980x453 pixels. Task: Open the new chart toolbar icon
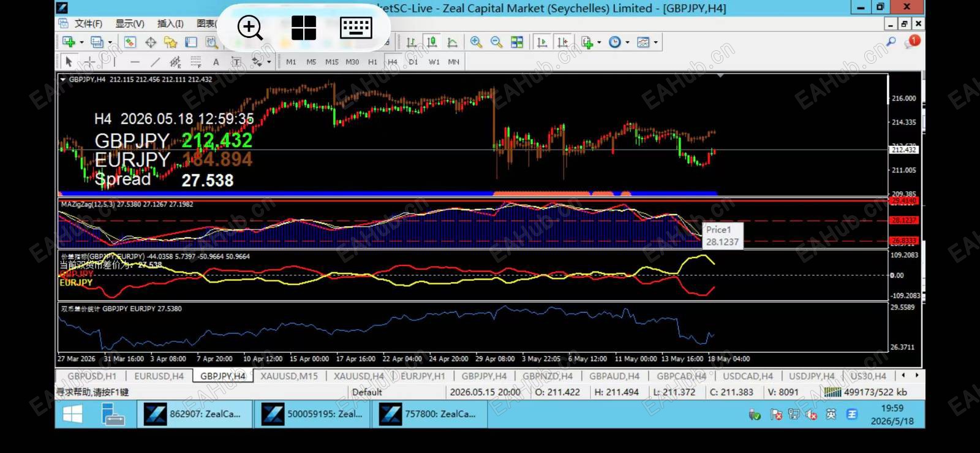[x=69, y=42]
